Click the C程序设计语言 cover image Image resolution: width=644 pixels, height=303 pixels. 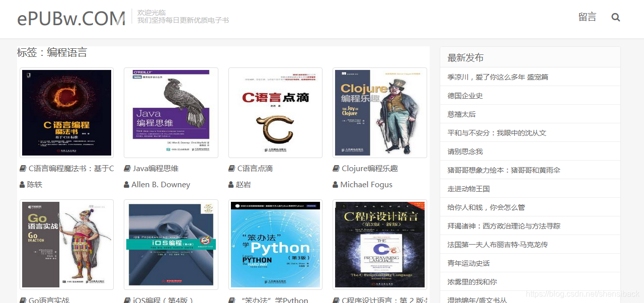click(379, 245)
